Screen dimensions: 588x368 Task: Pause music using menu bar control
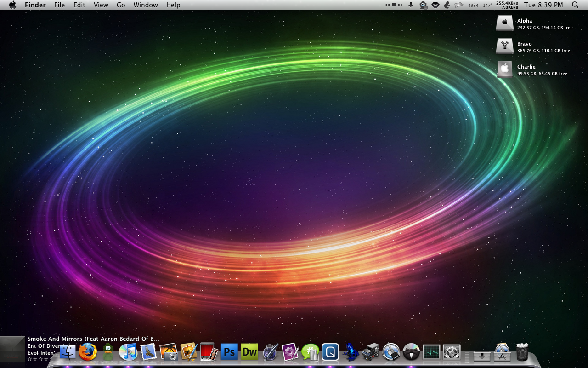point(394,5)
